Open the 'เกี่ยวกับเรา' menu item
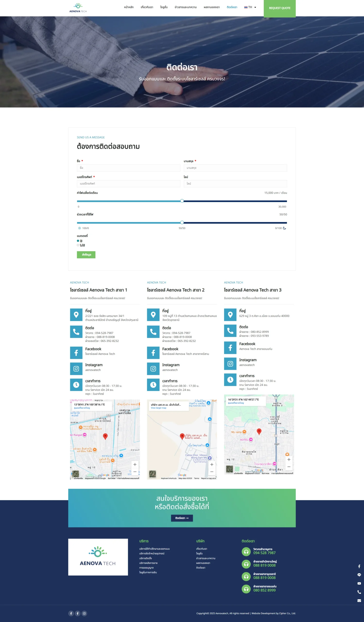 click(x=147, y=7)
